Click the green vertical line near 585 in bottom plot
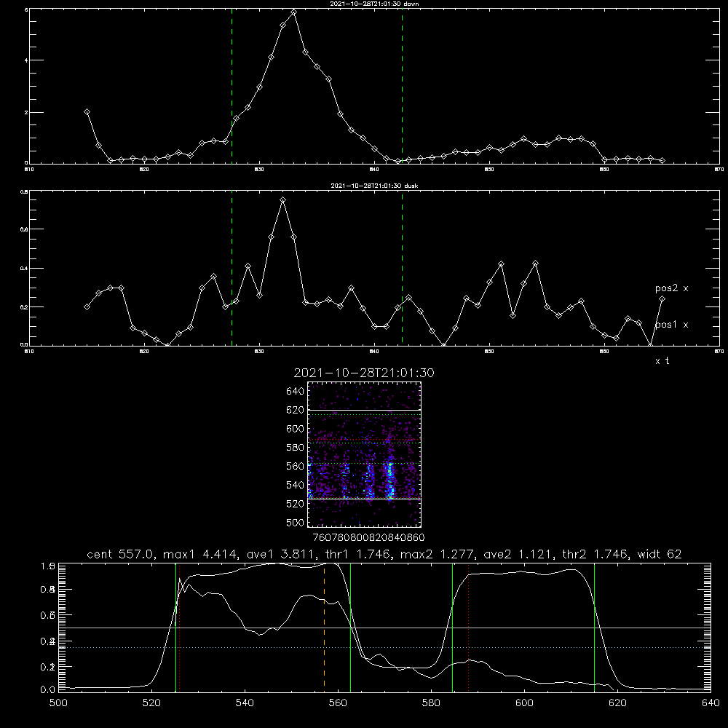 click(x=452, y=627)
